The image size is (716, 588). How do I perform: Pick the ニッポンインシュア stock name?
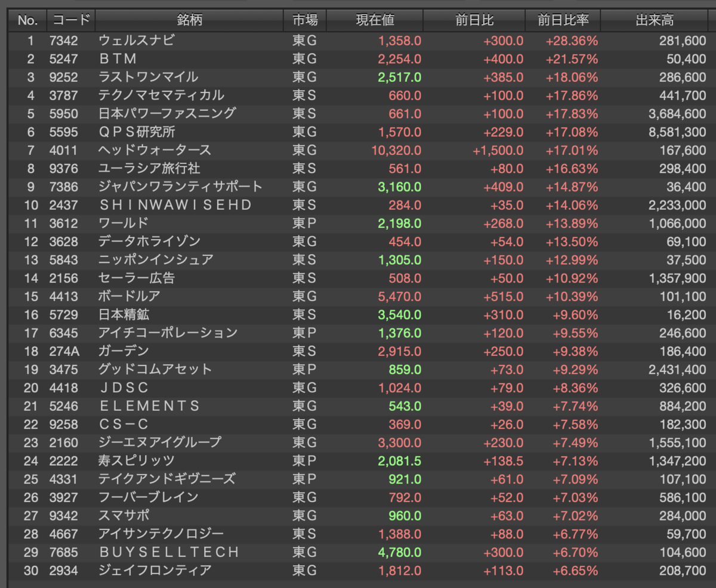point(155,260)
